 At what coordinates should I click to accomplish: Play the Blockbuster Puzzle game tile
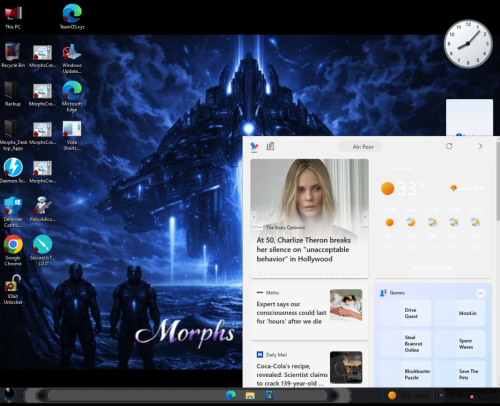(405, 374)
